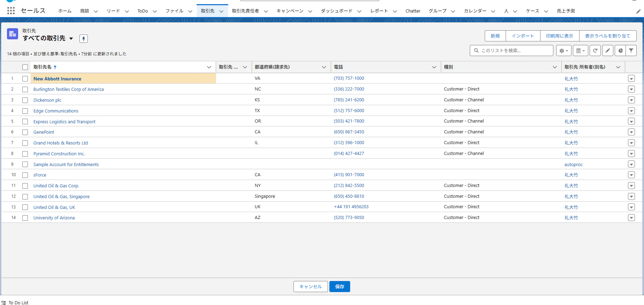Save changes with 保存 button

[x=340, y=287]
